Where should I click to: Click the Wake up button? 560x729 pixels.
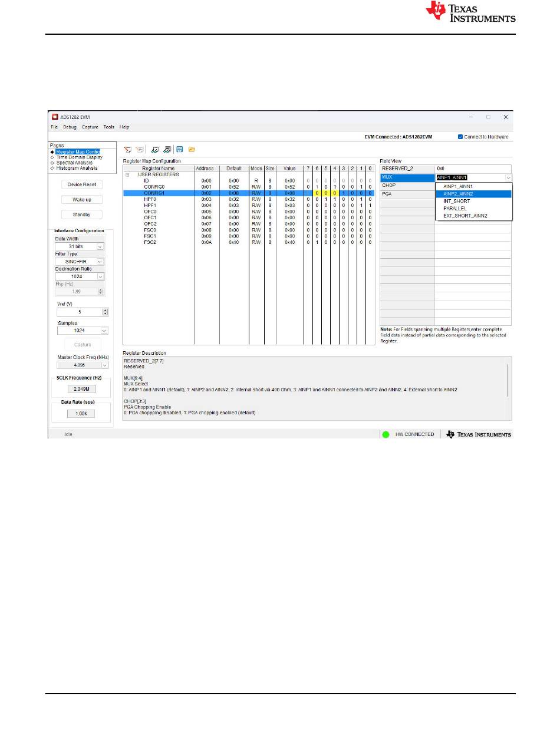[x=82, y=200]
